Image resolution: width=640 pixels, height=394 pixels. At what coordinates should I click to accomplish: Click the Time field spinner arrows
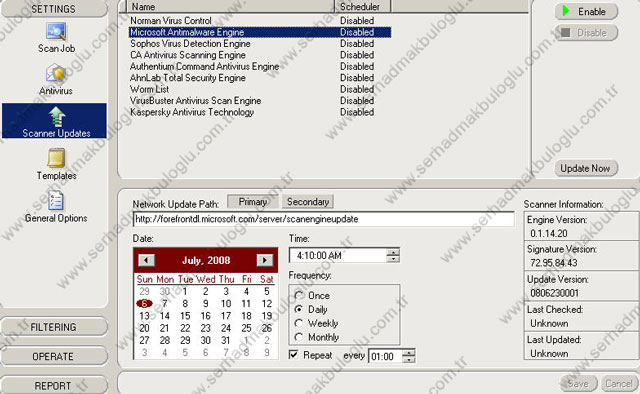[393, 256]
